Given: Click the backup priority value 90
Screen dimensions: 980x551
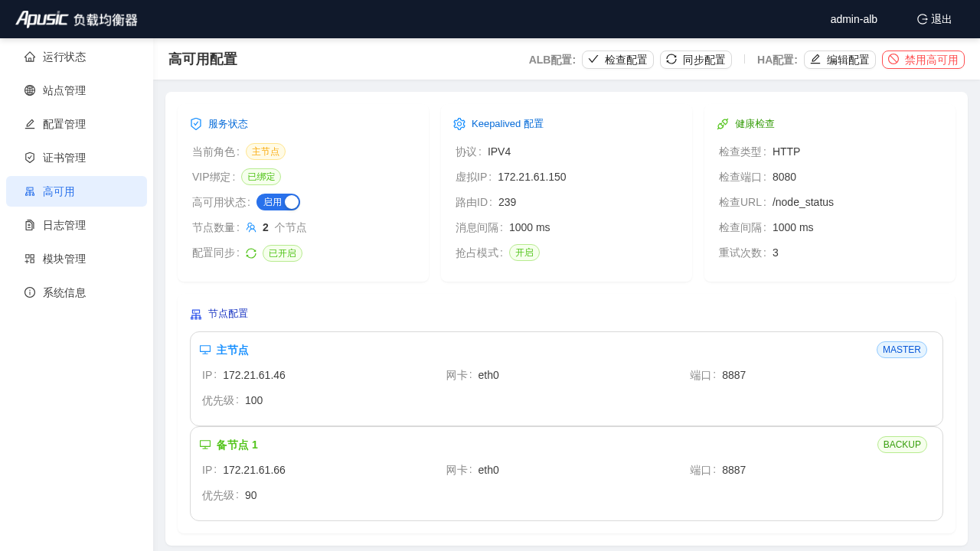Looking at the screenshot, I should [x=251, y=495].
